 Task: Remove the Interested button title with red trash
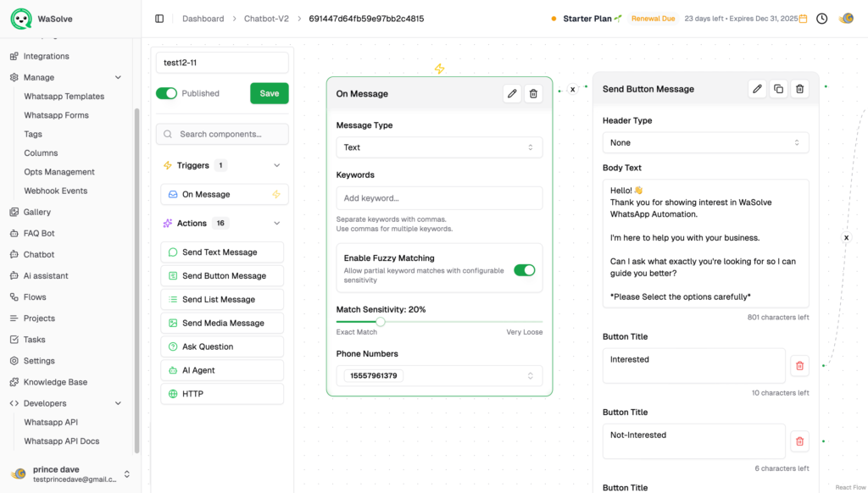[799, 366]
